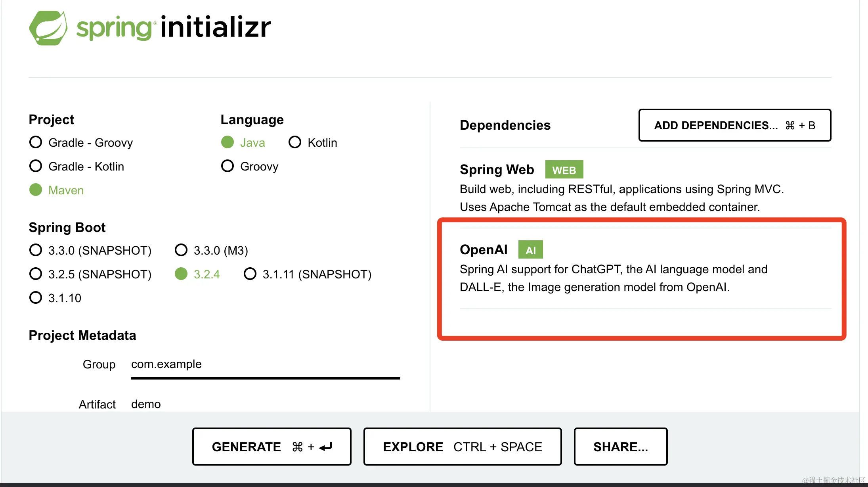Select Groovy language option
Image resolution: width=868 pixels, height=487 pixels.
[250, 166]
